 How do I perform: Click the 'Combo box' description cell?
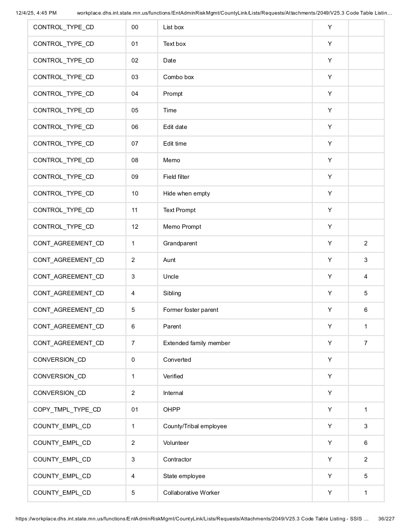(x=235, y=78)
